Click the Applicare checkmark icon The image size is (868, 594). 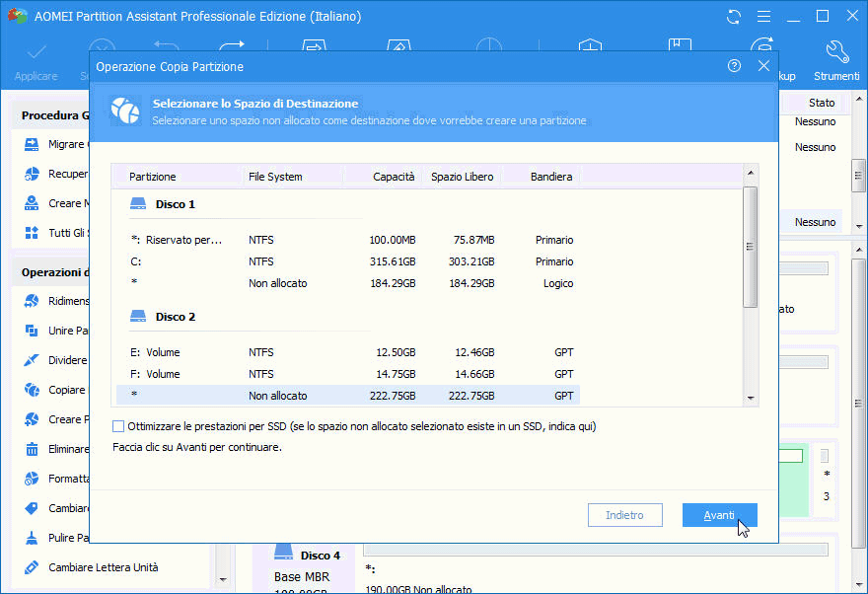pyautogui.click(x=36, y=52)
